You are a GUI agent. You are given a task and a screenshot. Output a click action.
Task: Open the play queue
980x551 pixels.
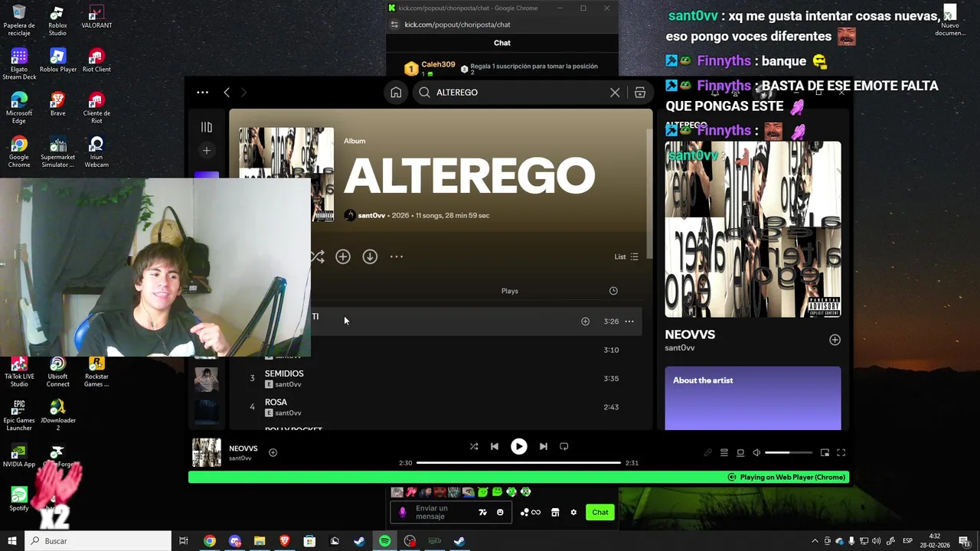click(x=724, y=453)
